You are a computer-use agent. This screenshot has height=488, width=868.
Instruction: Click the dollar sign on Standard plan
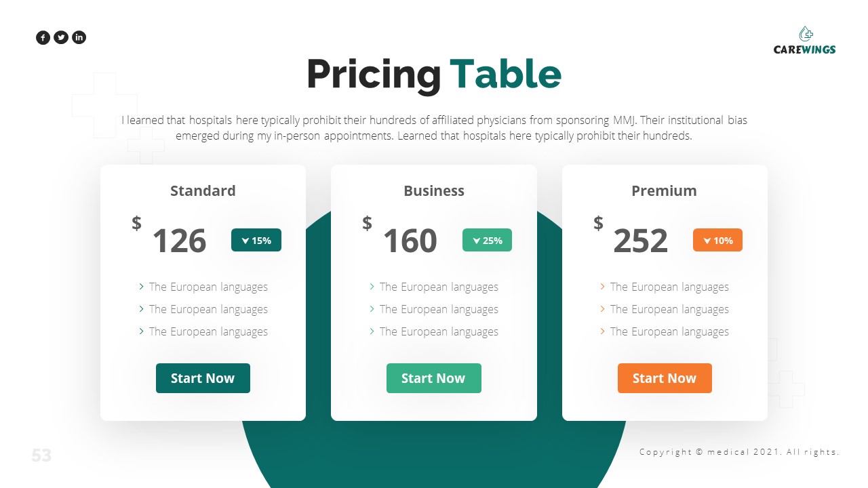(x=137, y=223)
